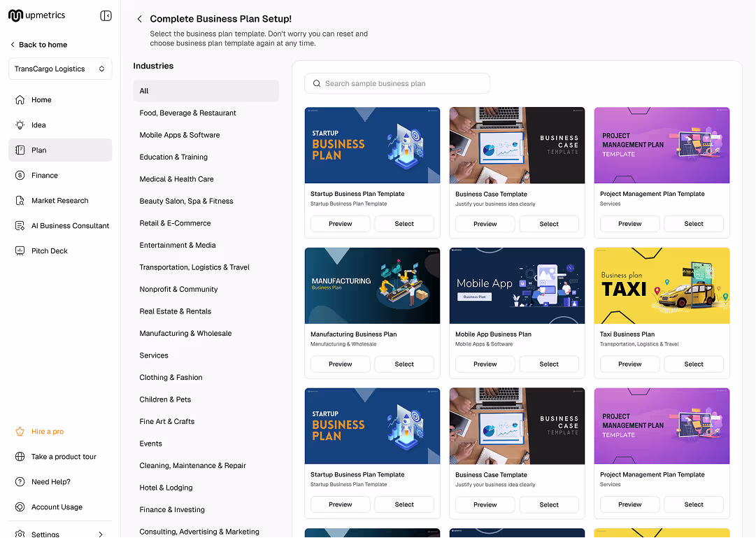The height and width of the screenshot is (538, 756).
Task: Preview the Manufacturing Business Plan
Action: (341, 364)
